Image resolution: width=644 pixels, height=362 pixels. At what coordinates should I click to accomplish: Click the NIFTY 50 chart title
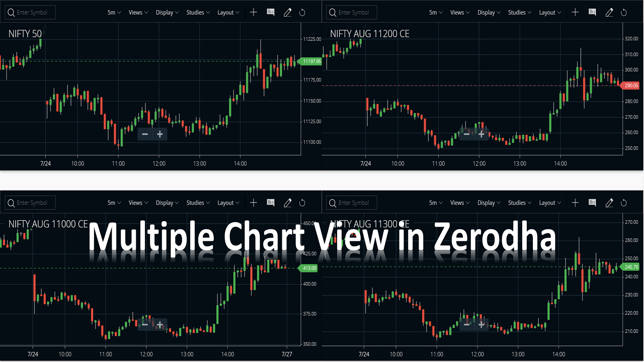pyautogui.click(x=25, y=34)
